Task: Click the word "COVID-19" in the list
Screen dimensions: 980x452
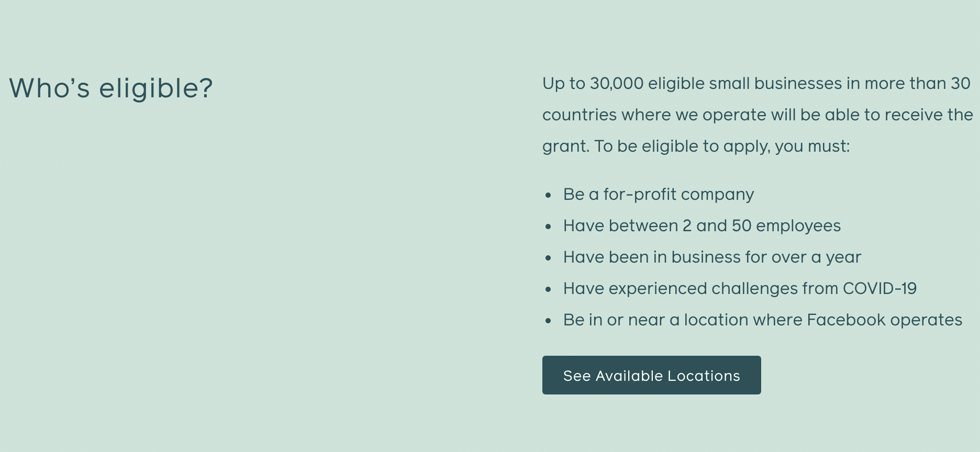Action: (x=879, y=289)
